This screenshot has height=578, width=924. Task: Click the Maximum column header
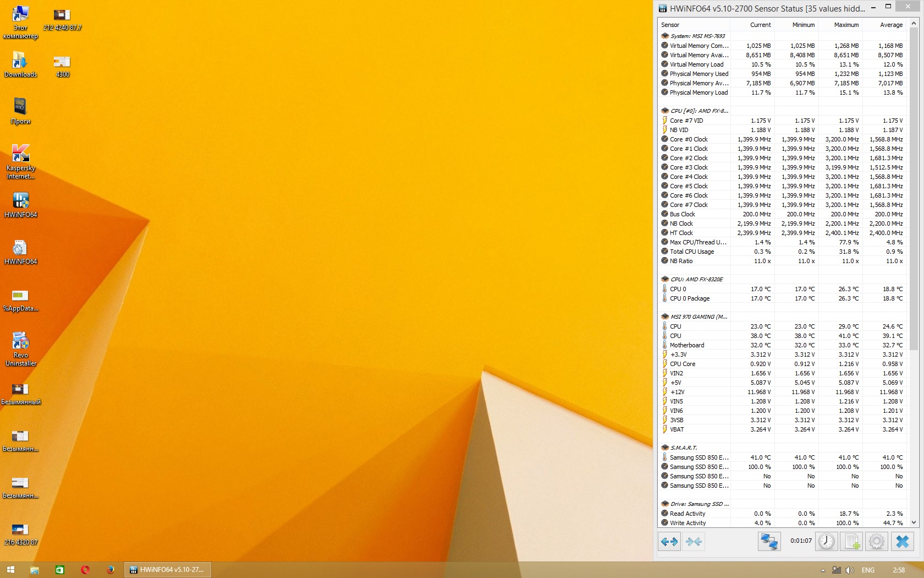pyautogui.click(x=840, y=25)
